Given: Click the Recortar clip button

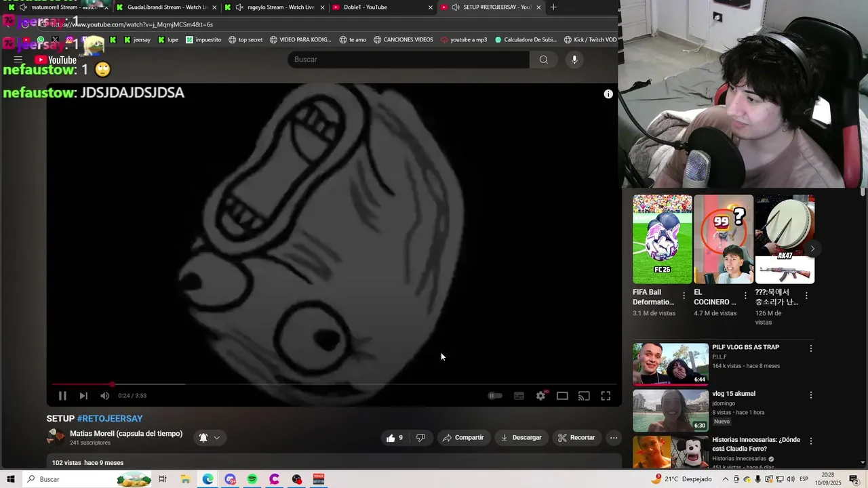Looking at the screenshot, I should pyautogui.click(x=576, y=438).
